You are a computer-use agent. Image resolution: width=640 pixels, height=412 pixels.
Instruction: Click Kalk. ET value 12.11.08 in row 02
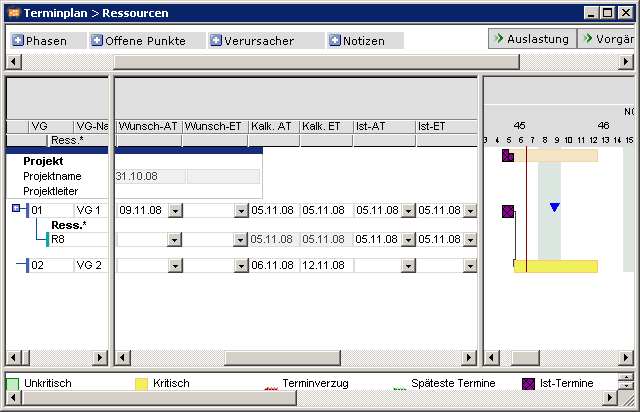coord(324,265)
